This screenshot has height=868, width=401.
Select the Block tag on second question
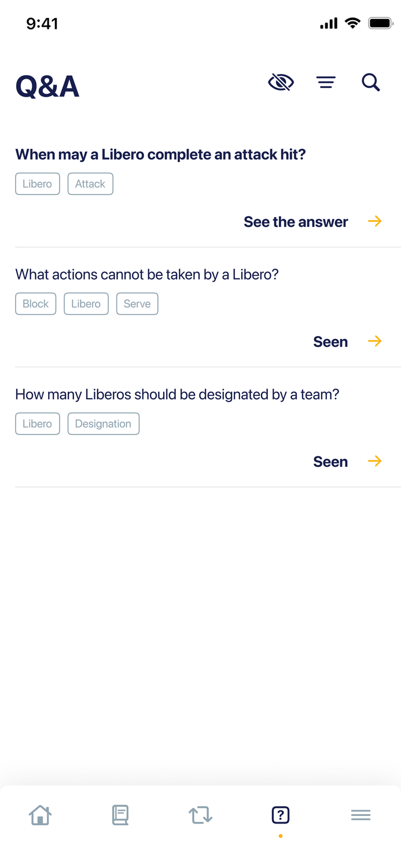click(35, 303)
